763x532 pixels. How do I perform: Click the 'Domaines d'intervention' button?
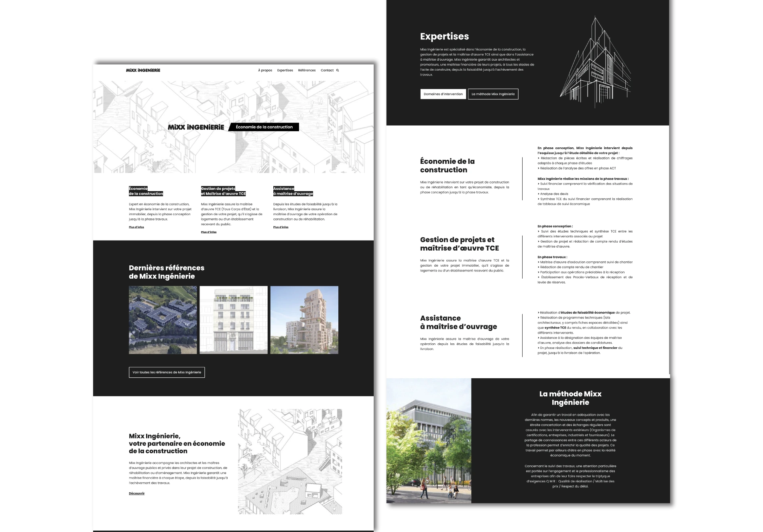pos(443,94)
